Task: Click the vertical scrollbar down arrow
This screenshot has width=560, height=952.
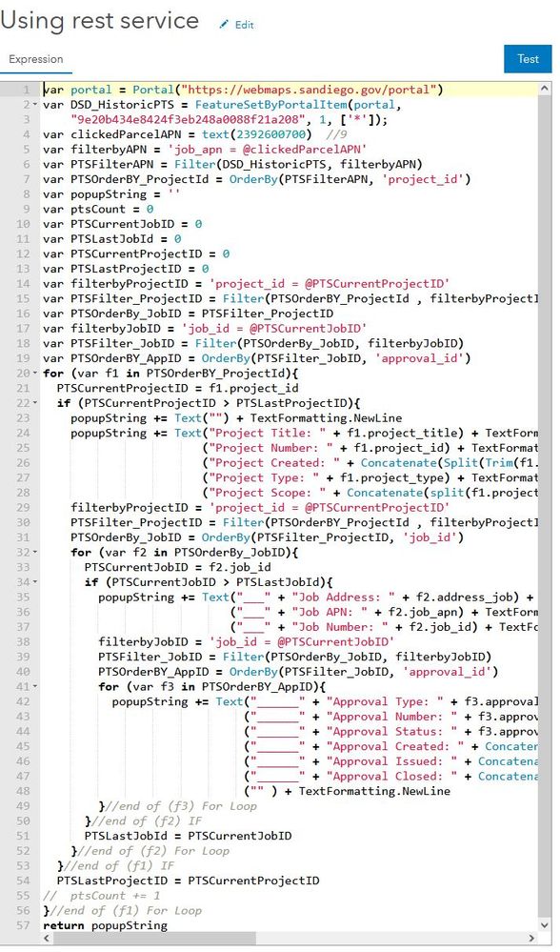Action: pyautogui.click(x=544, y=926)
